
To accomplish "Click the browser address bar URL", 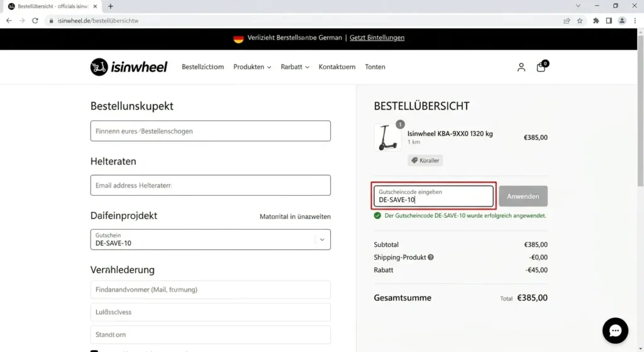I will (98, 21).
